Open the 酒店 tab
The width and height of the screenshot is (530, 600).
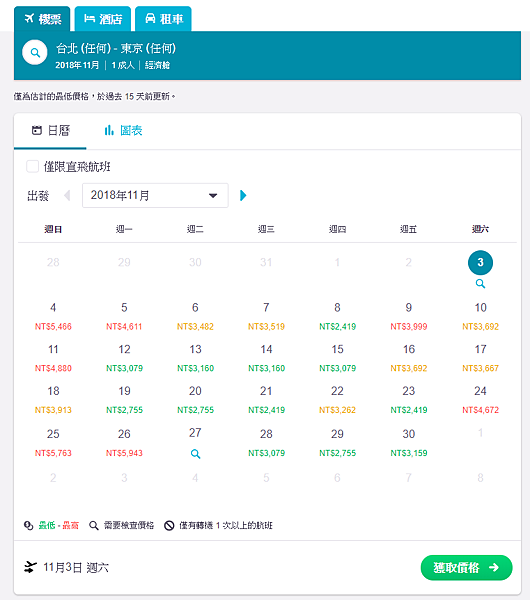[103, 18]
